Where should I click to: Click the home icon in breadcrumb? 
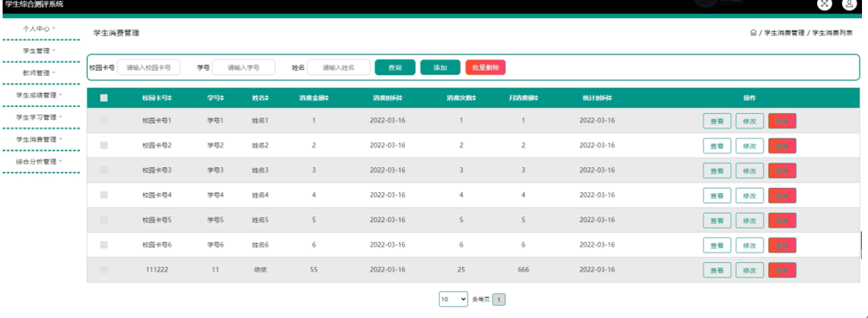pos(753,34)
